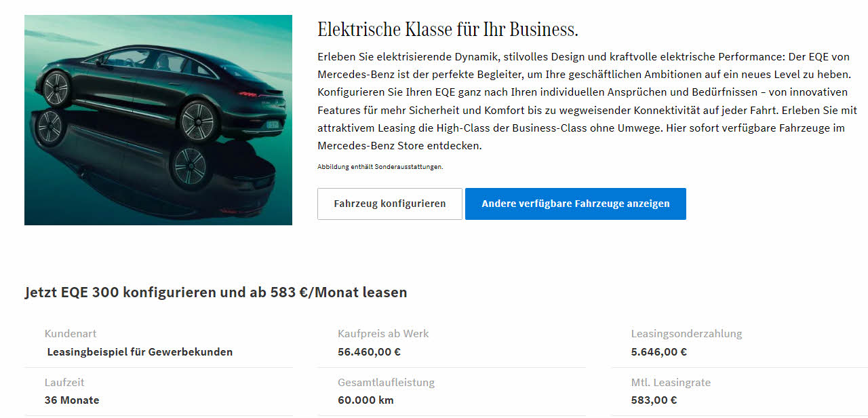Screen dimensions: 868x418
Task: Click the Leasingsonderzahlung label
Action: pos(686,334)
